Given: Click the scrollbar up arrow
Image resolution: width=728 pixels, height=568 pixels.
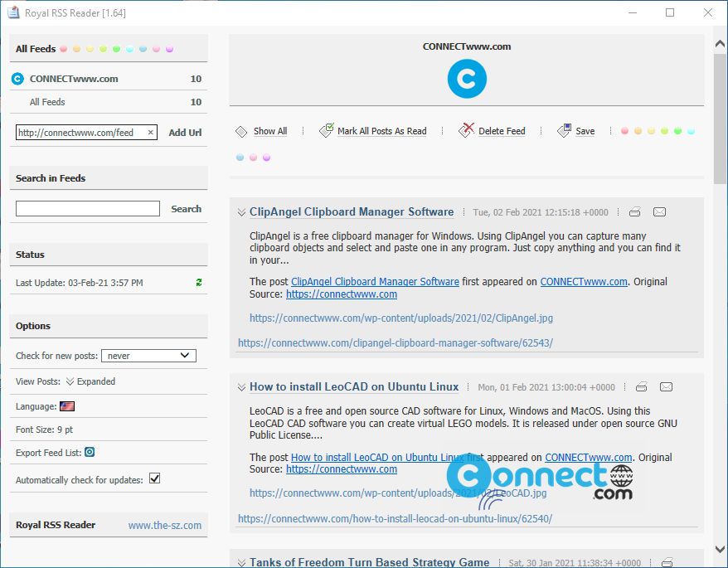Looking at the screenshot, I should coord(720,44).
